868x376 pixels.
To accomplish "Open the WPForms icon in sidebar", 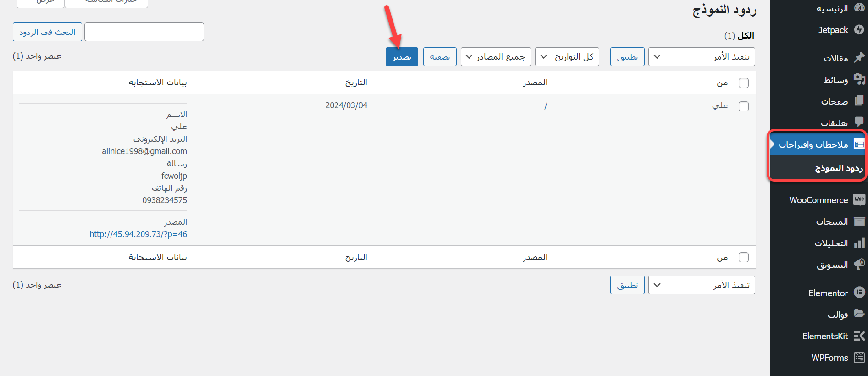I will pos(859,358).
